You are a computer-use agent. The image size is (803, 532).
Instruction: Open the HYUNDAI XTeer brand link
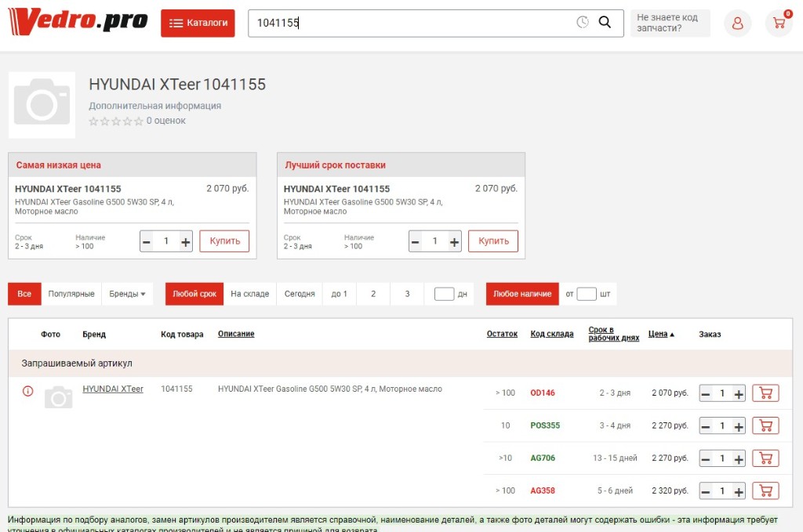[x=113, y=389]
